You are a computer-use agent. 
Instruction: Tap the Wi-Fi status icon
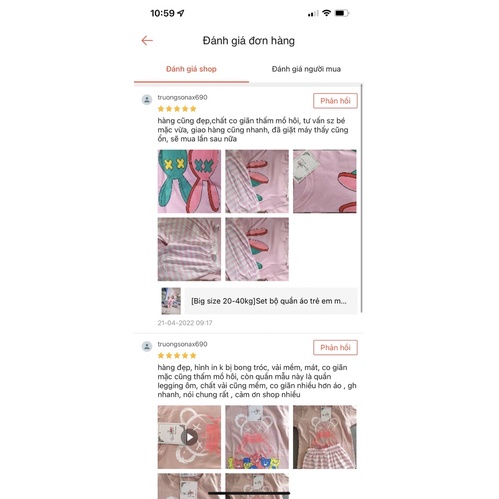(327, 13)
